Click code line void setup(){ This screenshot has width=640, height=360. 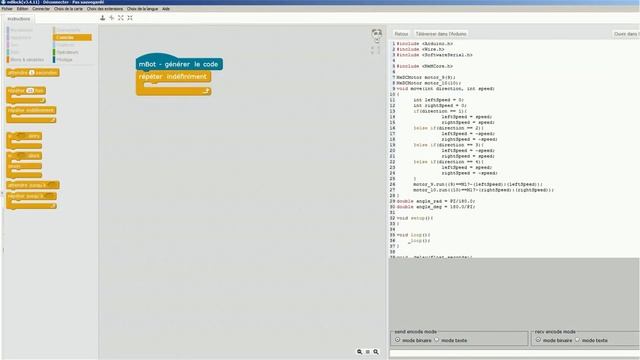click(x=415, y=218)
